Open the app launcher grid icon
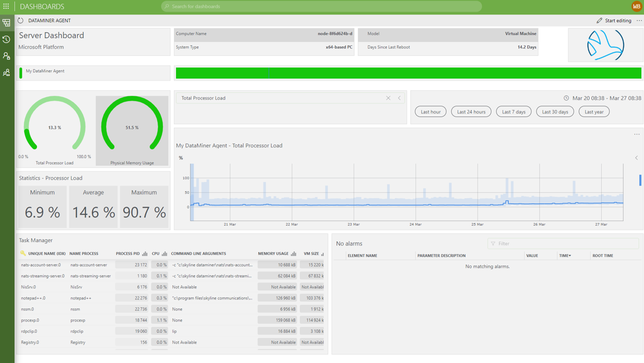The height and width of the screenshot is (363, 644). pos(6,6)
